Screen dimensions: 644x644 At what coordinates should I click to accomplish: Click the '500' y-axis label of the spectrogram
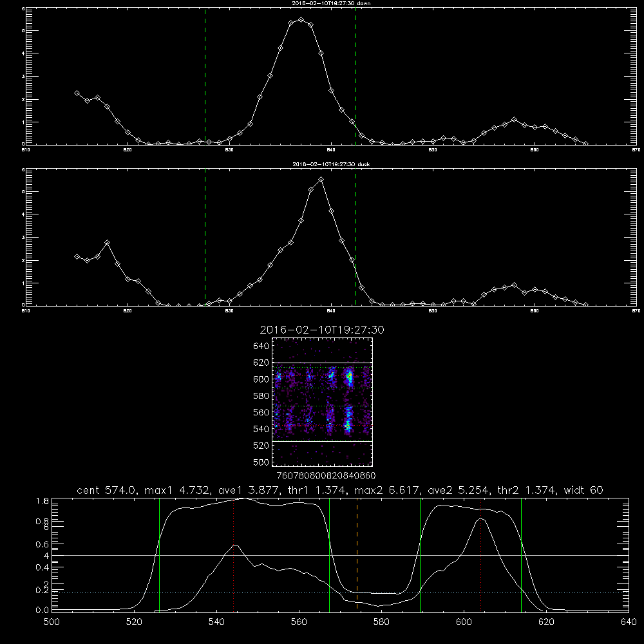coord(261,462)
